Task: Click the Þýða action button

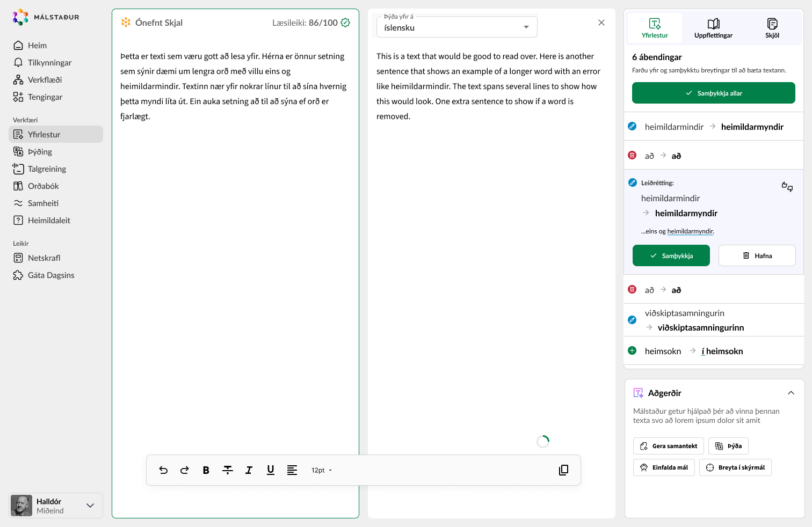Action: pos(728,446)
